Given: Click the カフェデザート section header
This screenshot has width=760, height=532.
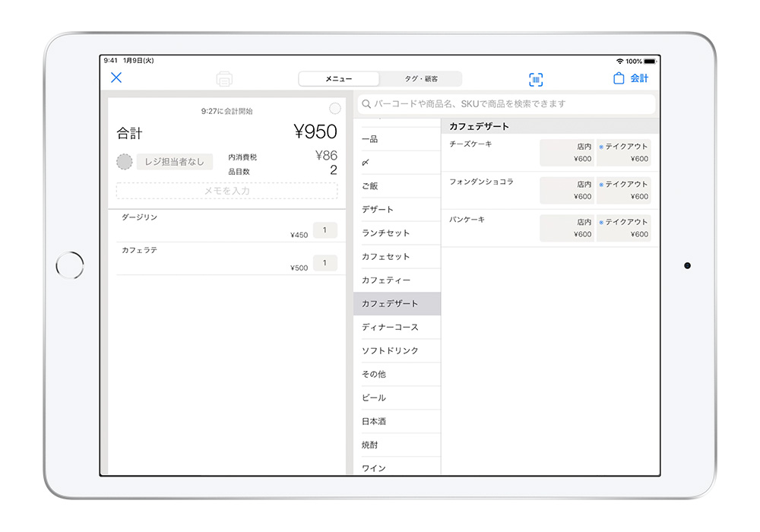Looking at the screenshot, I should tap(550, 126).
